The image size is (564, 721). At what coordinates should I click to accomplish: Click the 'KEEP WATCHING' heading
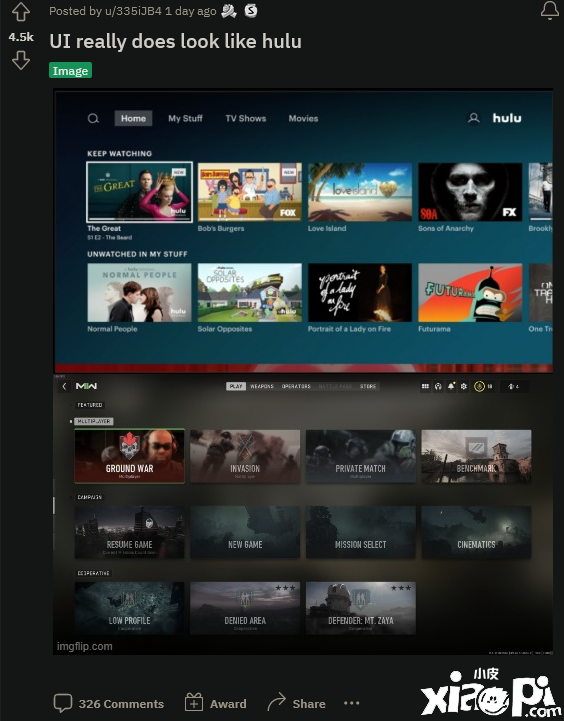pyautogui.click(x=120, y=154)
